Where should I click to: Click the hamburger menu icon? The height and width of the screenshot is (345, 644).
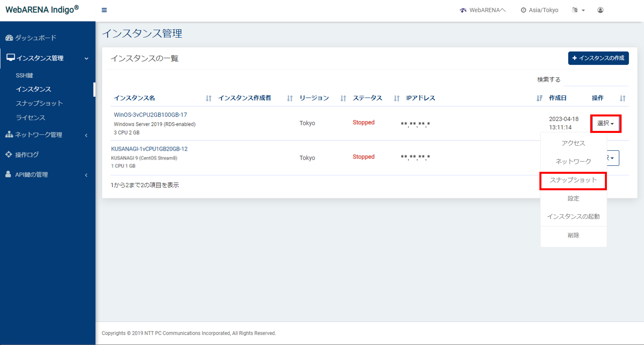pyautogui.click(x=104, y=10)
